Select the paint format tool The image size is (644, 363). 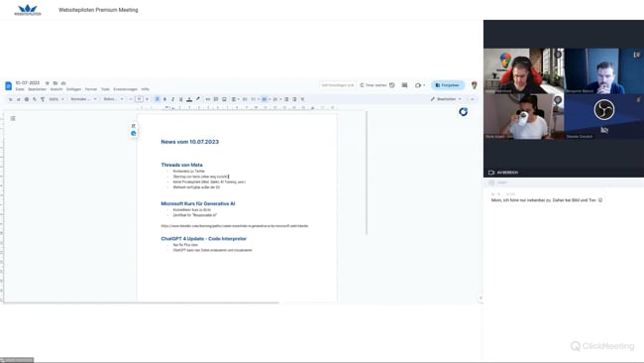point(43,99)
